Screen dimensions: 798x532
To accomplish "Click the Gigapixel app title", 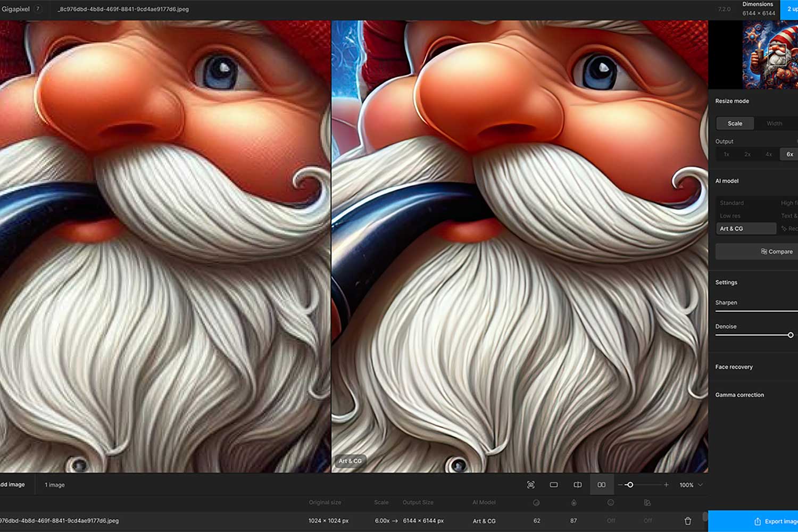I will pyautogui.click(x=15, y=9).
